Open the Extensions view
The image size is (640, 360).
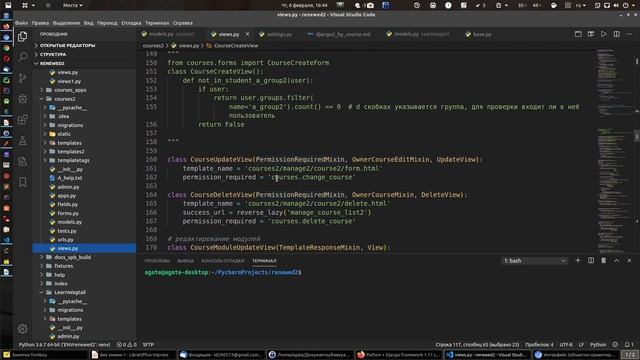(22, 120)
